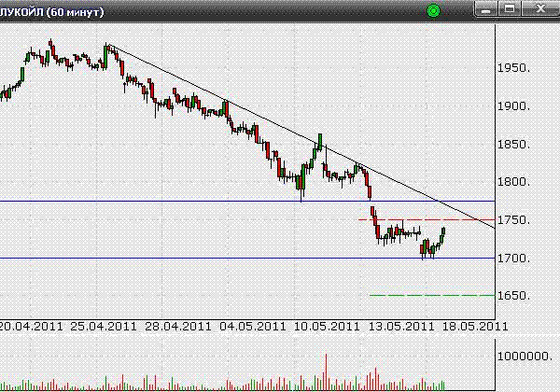
Task: Click the 20.04.2011 date label
Action: 31,327
